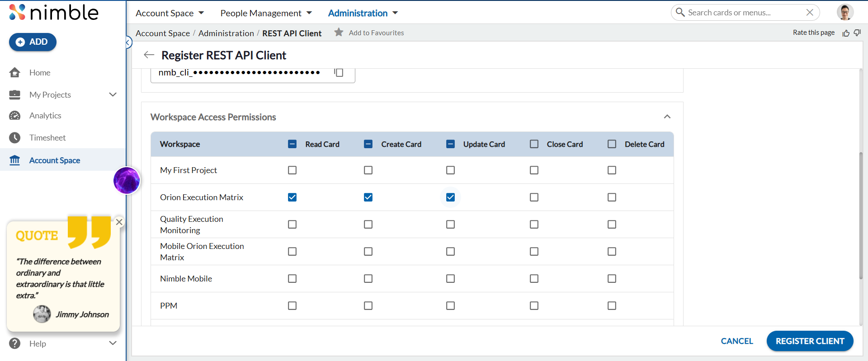The image size is (868, 361).
Task: Click the Workspace column header
Action: (x=180, y=144)
